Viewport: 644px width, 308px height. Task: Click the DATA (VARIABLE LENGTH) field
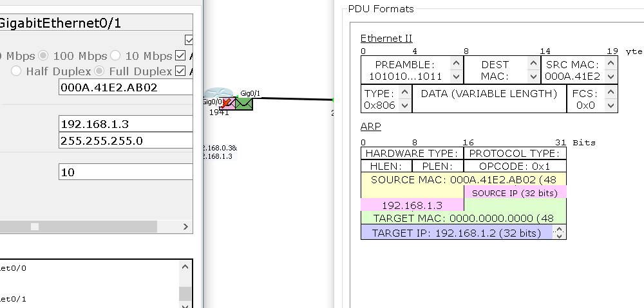click(x=489, y=98)
